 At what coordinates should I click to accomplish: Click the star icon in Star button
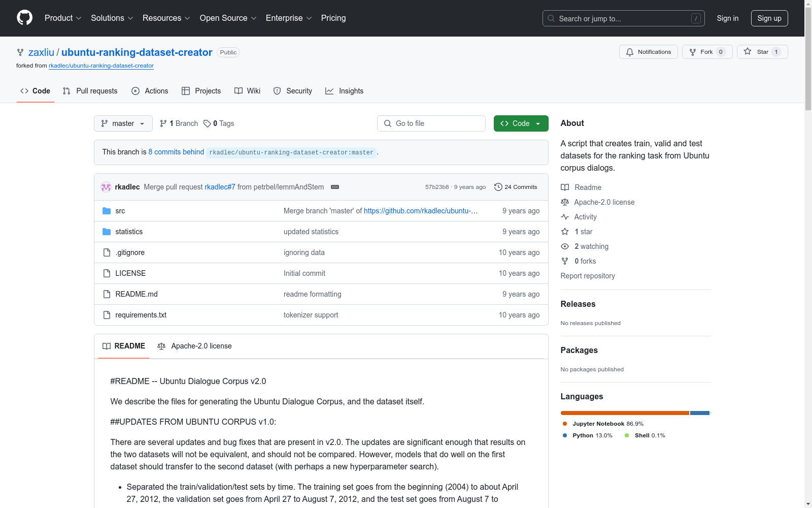748,51
